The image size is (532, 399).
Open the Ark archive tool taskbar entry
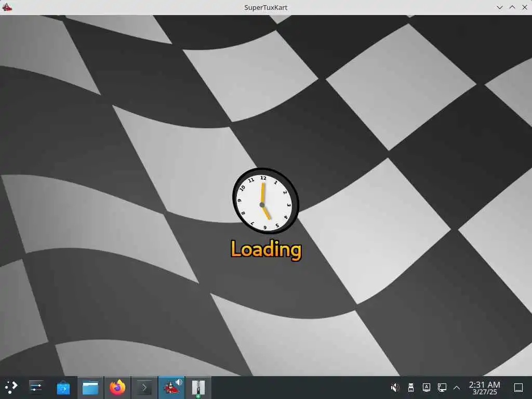pyautogui.click(x=198, y=388)
